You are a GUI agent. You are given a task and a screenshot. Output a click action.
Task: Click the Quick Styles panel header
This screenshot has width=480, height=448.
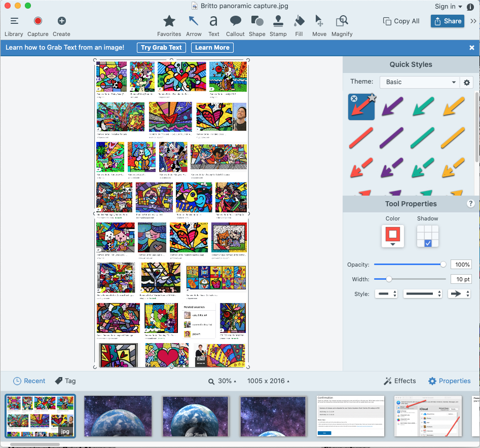point(411,64)
